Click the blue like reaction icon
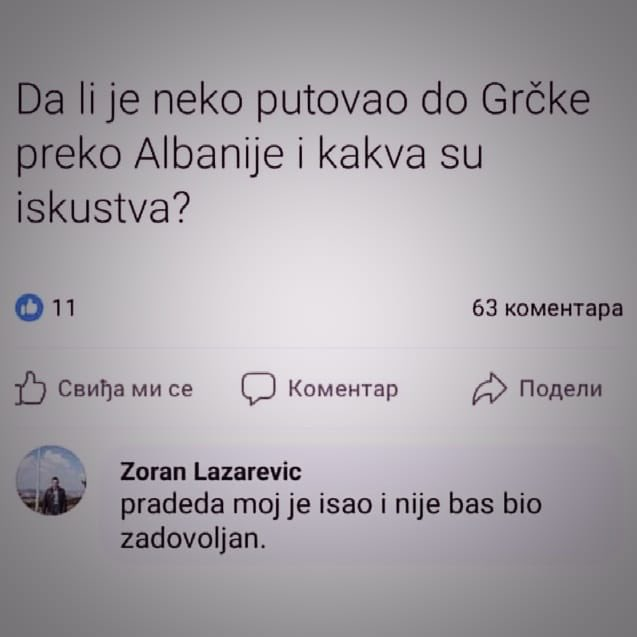 click(29, 307)
